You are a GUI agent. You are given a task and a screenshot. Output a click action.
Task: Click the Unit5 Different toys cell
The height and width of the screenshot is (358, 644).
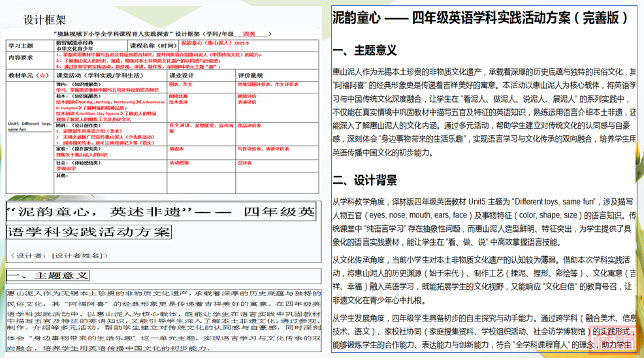pos(29,125)
